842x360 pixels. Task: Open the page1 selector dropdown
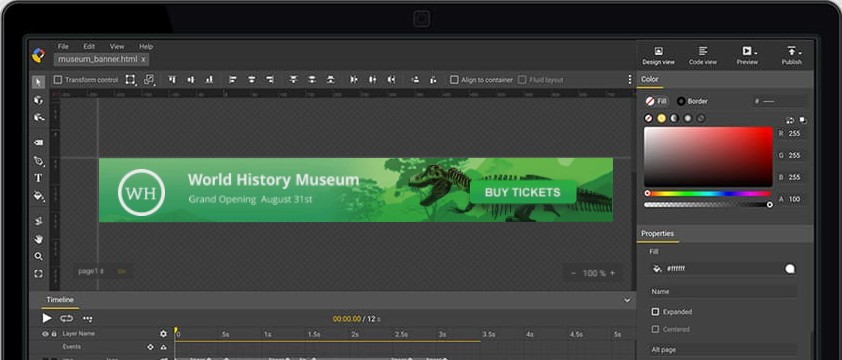(x=91, y=271)
